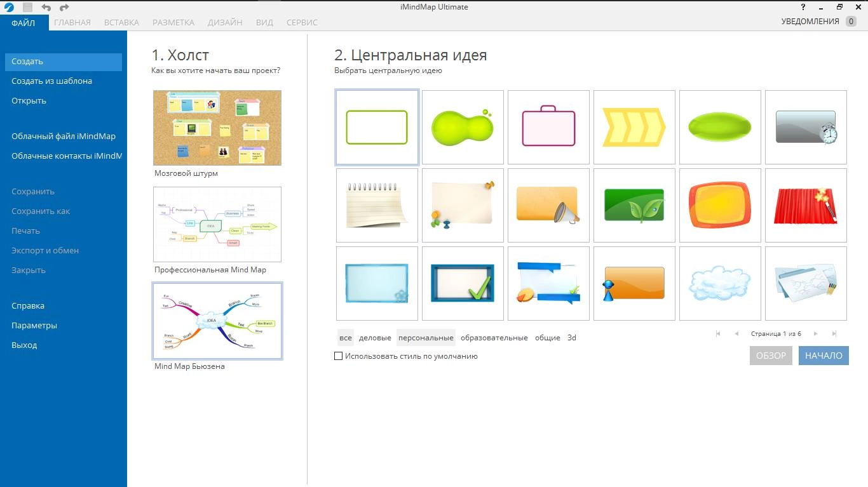This screenshot has width=868, height=487.
Task: Go to previous page of central ideas
Action: point(736,333)
